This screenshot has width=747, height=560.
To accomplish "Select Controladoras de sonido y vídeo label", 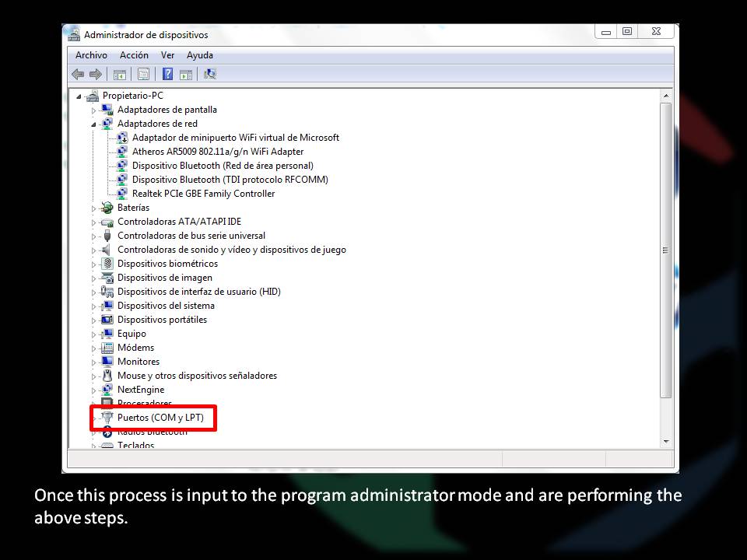I will click(232, 250).
